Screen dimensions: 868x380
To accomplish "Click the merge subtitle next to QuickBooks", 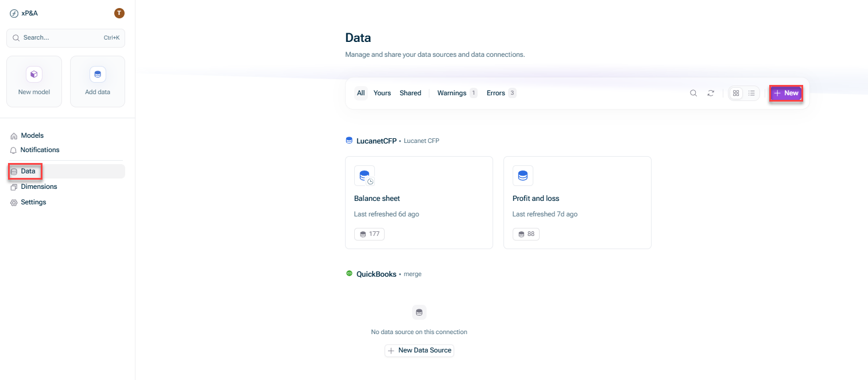I will coord(413,274).
